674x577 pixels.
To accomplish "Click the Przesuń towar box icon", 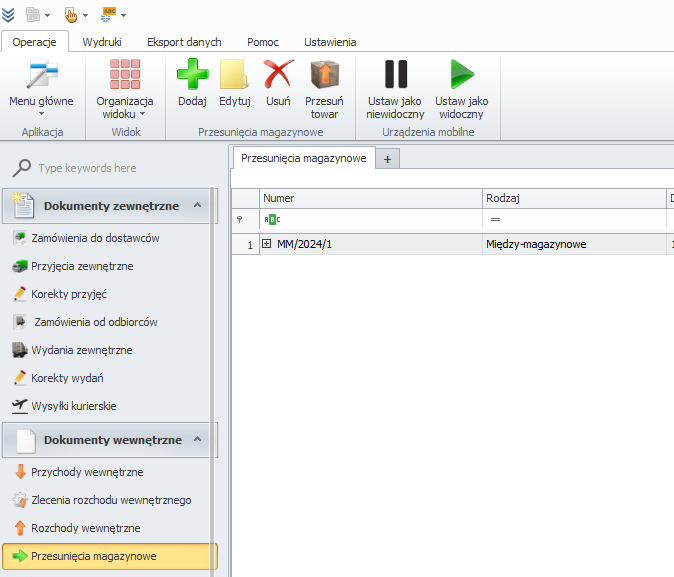I will (325, 74).
